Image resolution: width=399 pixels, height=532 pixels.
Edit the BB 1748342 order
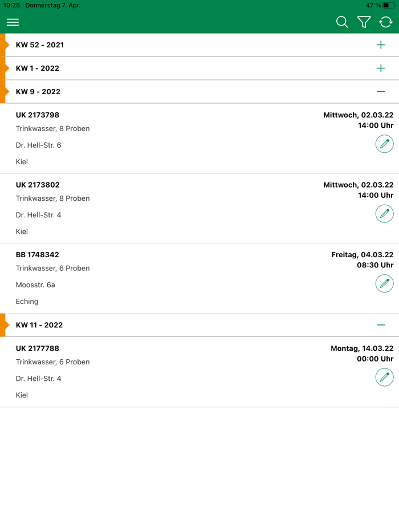pos(384,283)
